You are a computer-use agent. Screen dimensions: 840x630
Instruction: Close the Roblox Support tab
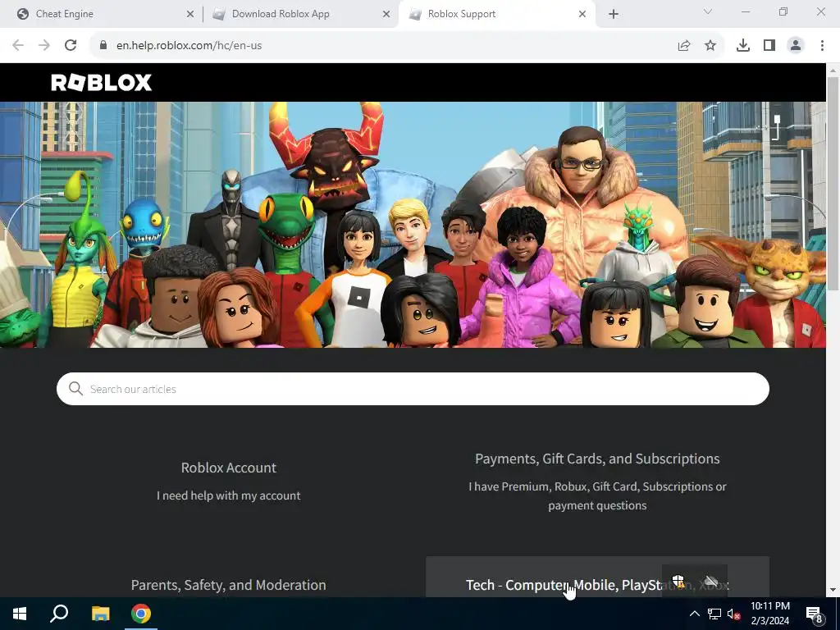582,15
